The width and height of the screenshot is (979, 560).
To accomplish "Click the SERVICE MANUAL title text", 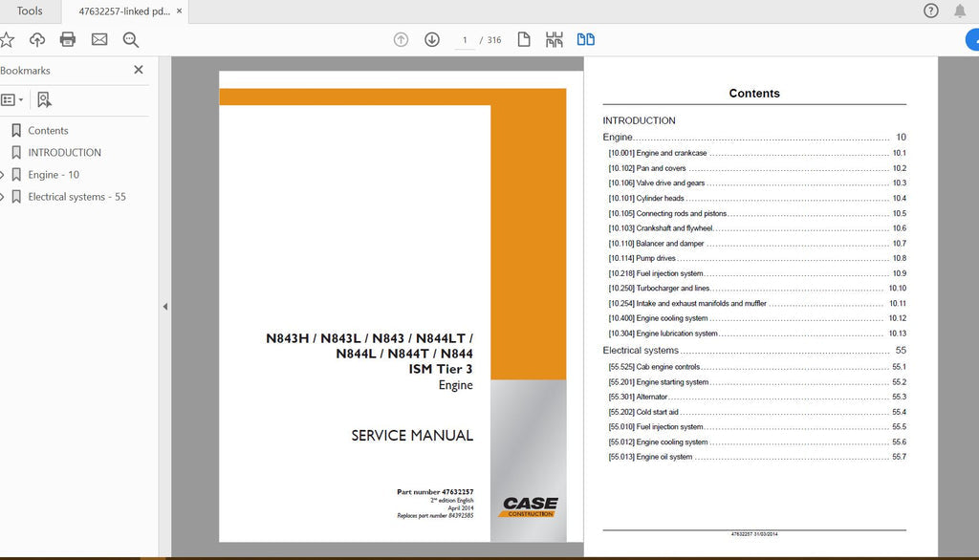I will (412, 436).
